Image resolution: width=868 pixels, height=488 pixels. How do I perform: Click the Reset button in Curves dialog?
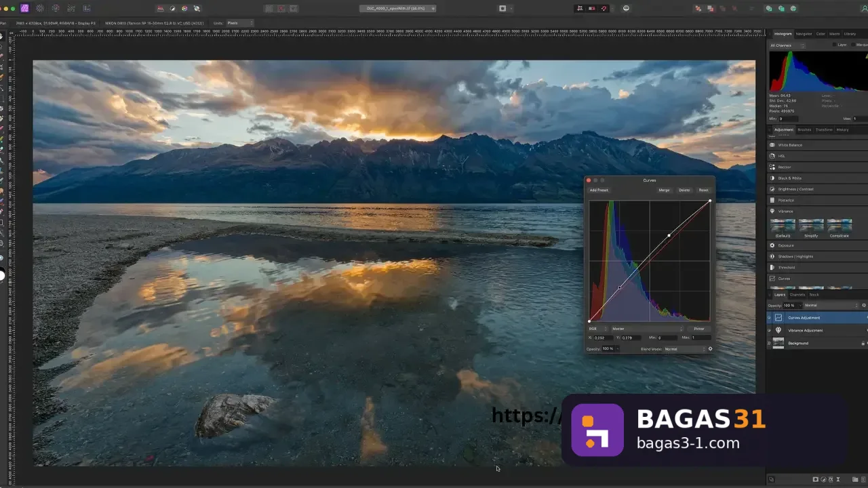point(703,190)
